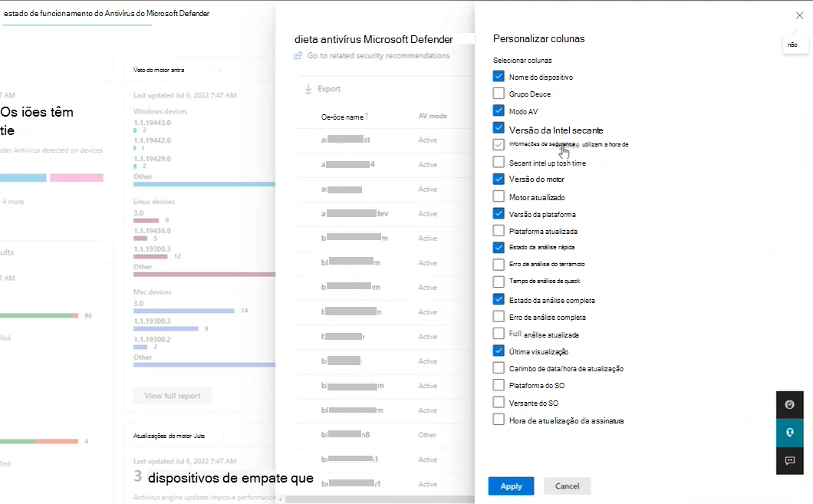
Task: Click the Cancel button
Action: 567,486
